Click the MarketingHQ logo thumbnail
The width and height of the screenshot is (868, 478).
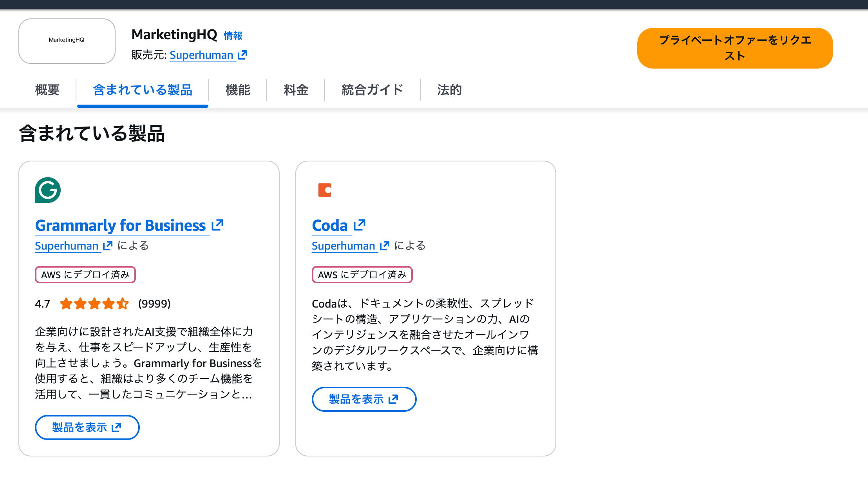67,41
